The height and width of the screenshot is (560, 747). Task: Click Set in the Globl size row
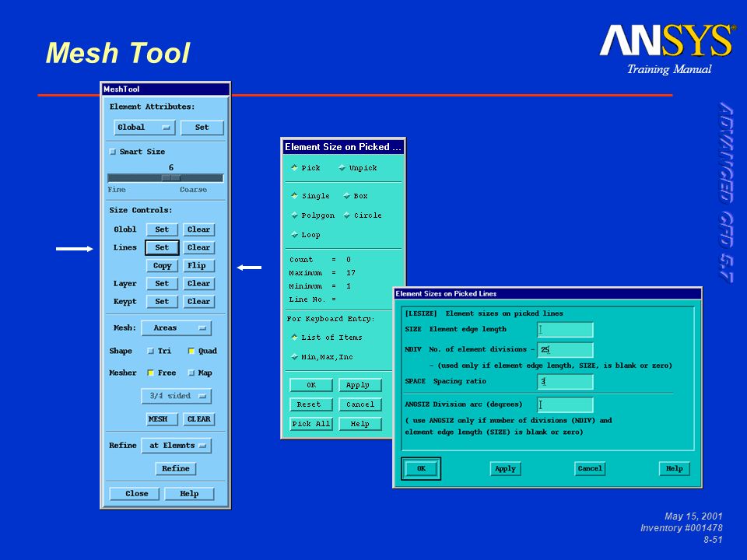[x=162, y=229]
